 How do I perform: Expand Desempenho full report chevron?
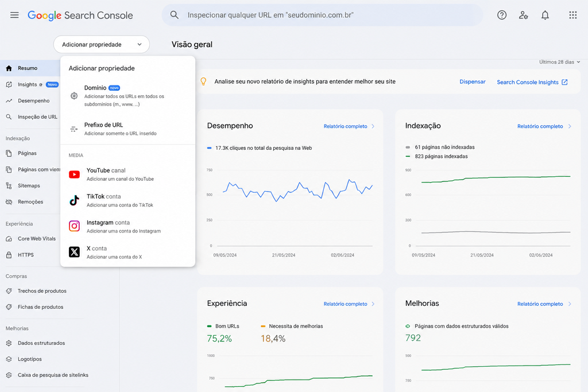(373, 126)
